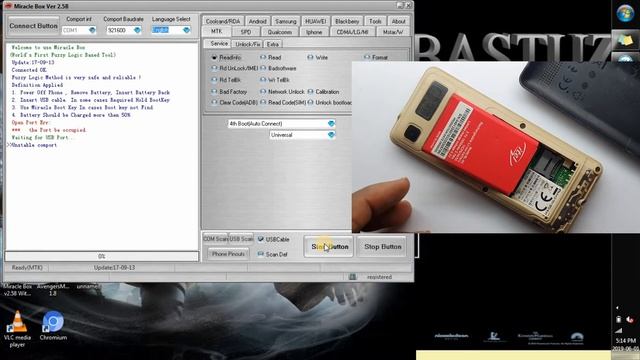The image size is (640, 360).
Task: Click the Ready(MTK) status bar entry
Action: point(27,268)
